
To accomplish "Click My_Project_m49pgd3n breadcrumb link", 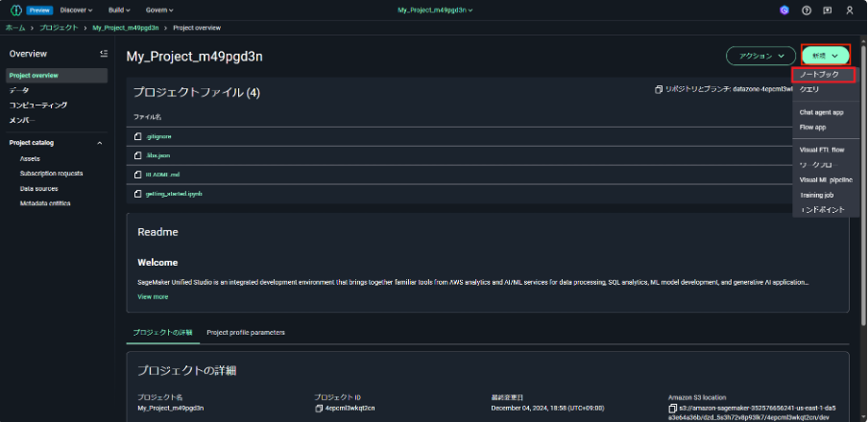I will tap(127, 27).
